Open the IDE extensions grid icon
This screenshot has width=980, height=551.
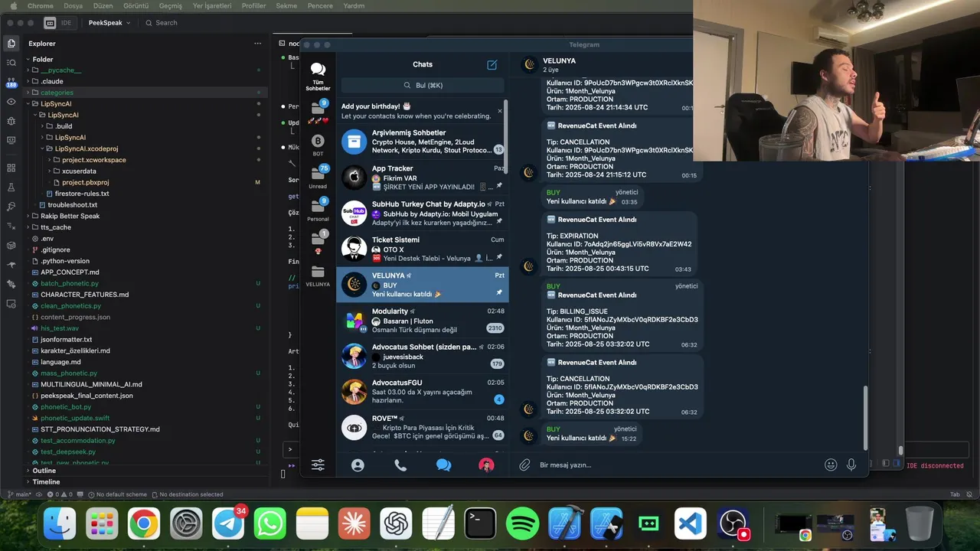pyautogui.click(x=11, y=168)
